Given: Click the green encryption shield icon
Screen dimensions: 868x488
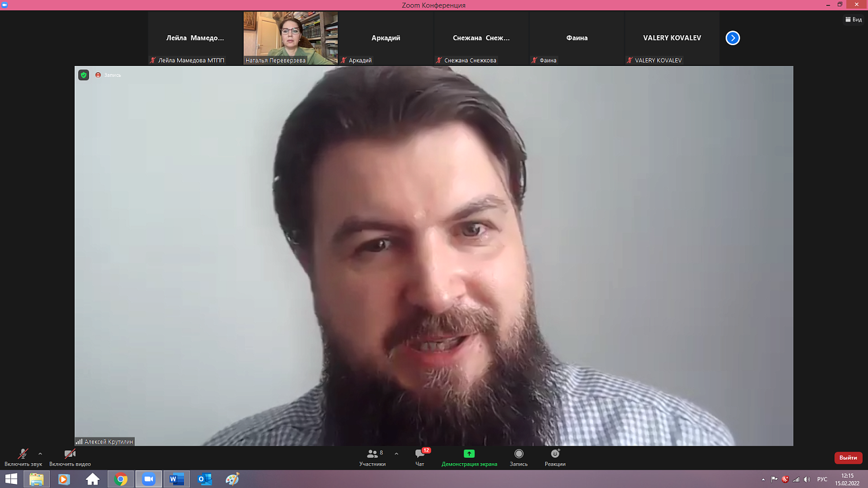Looking at the screenshot, I should click(x=84, y=75).
